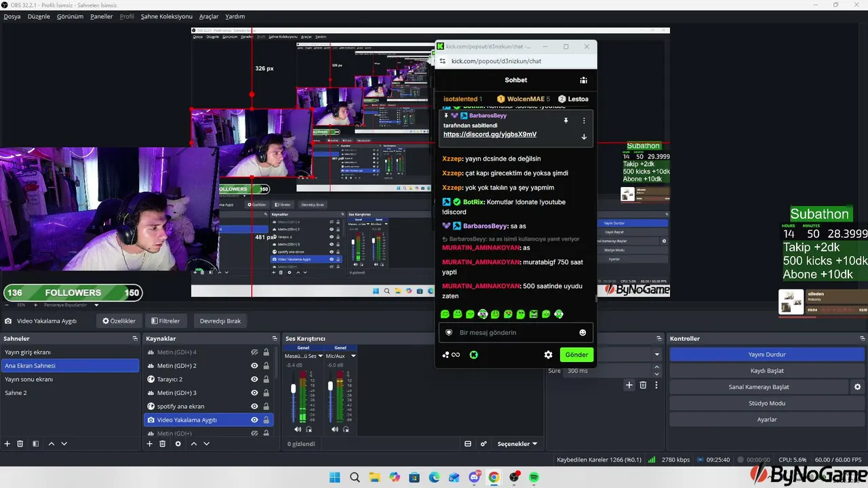Toggle lock on Metin (GDI+) 2 source
This screenshot has height=488, width=868.
pyautogui.click(x=266, y=366)
